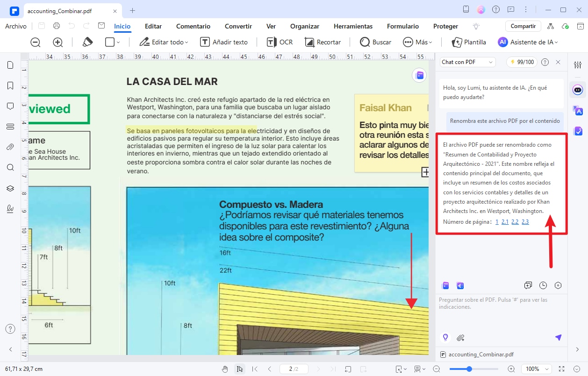Open page link 2.1 in the AI response
The width and height of the screenshot is (588, 376).
click(x=505, y=222)
